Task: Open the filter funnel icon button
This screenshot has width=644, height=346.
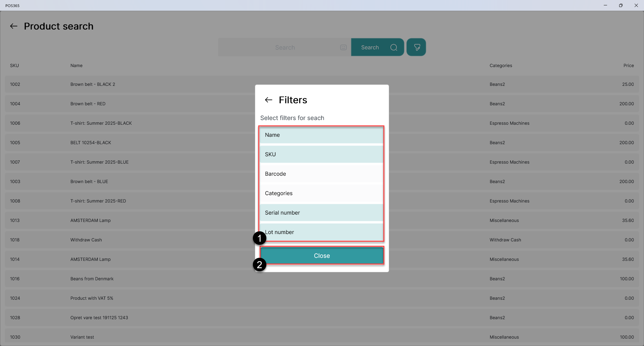Action: (x=416, y=47)
